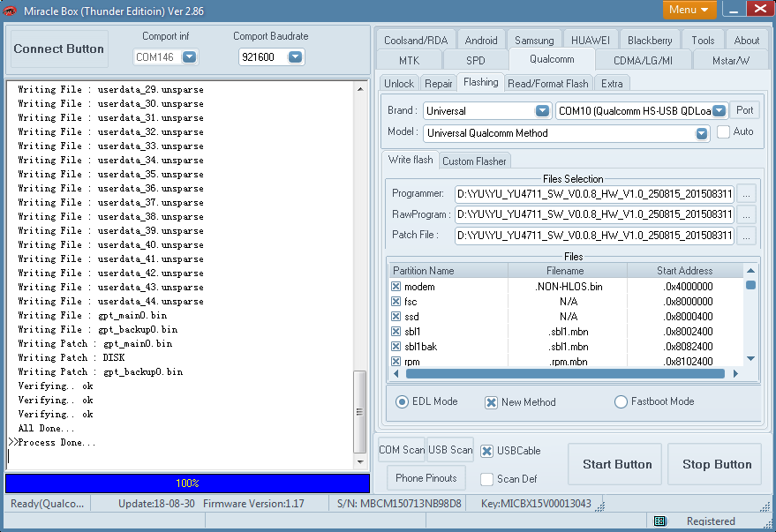The image size is (776, 532).
Task: Uncheck the ssd partition checkbox
Action: (396, 317)
